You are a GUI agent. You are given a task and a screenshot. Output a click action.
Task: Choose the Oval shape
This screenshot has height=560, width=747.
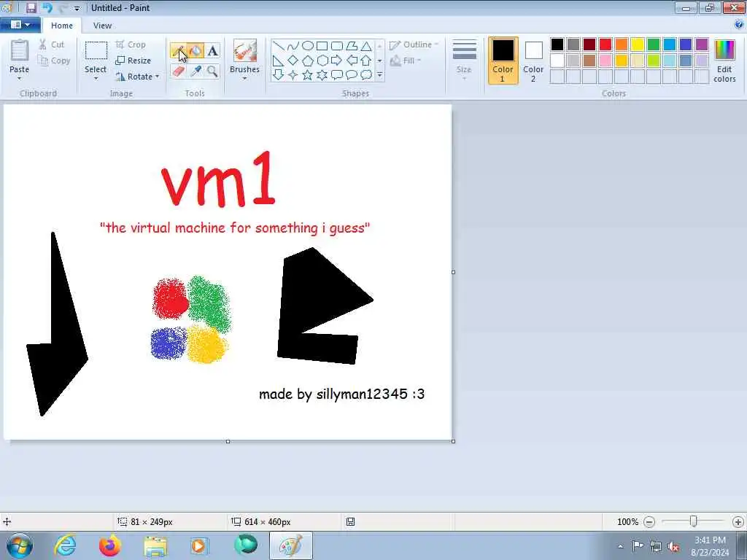[308, 46]
